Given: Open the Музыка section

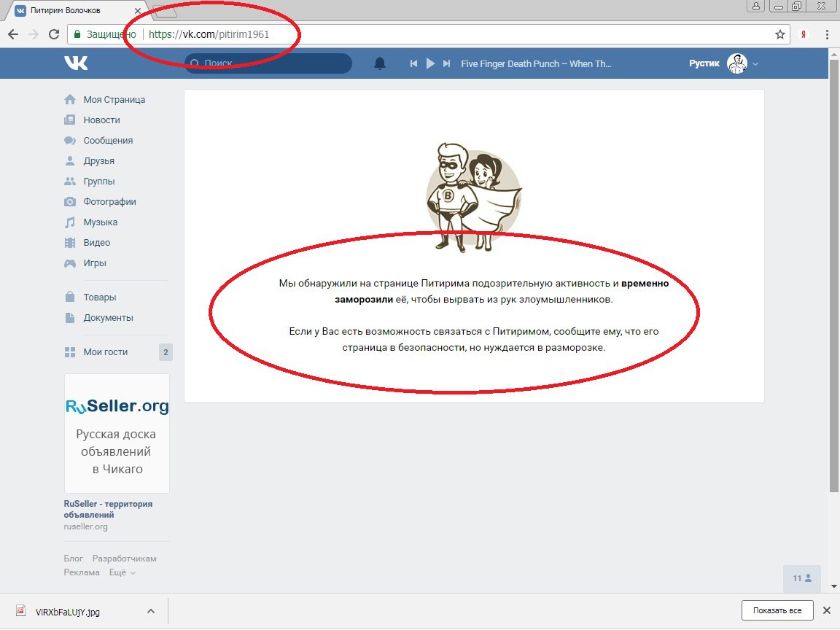Looking at the screenshot, I should coord(100,222).
